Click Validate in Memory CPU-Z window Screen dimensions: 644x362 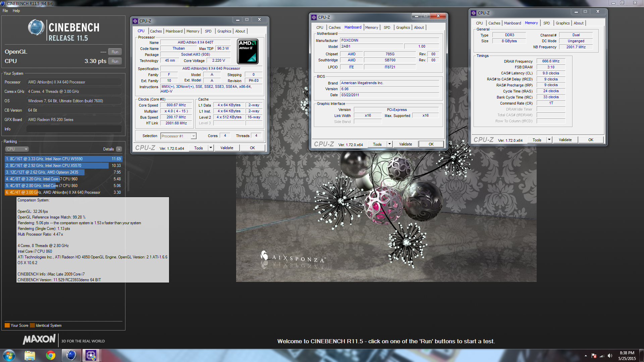tap(565, 140)
